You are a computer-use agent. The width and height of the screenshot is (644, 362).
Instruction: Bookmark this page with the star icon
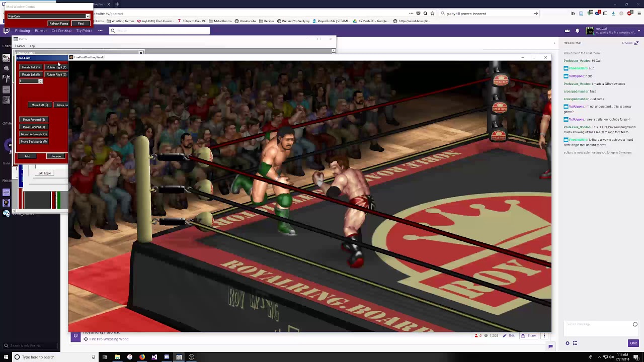coord(432,14)
